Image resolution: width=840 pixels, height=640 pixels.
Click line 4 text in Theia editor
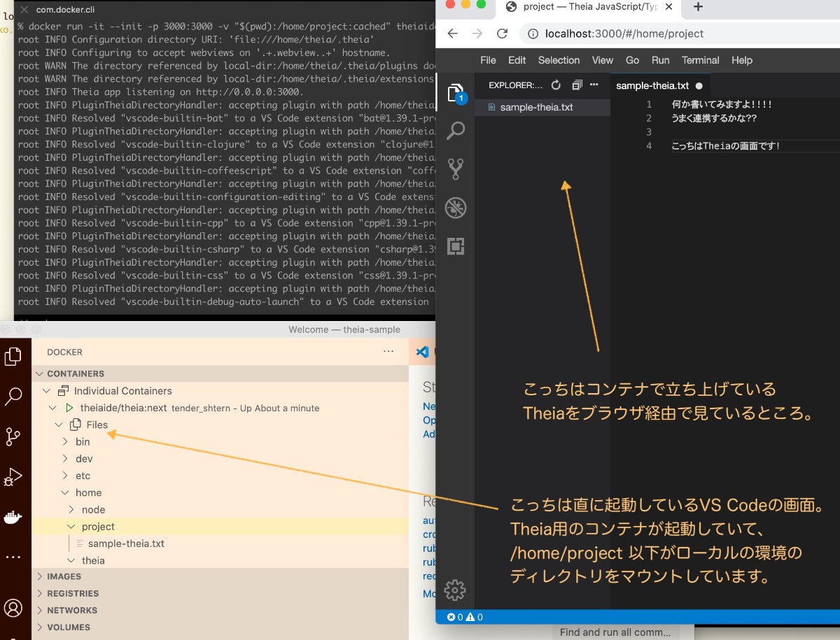click(725, 145)
